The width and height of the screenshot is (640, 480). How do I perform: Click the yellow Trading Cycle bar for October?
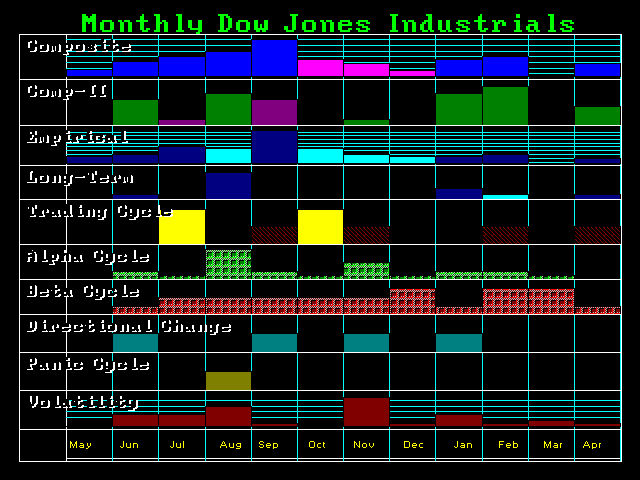(320, 227)
